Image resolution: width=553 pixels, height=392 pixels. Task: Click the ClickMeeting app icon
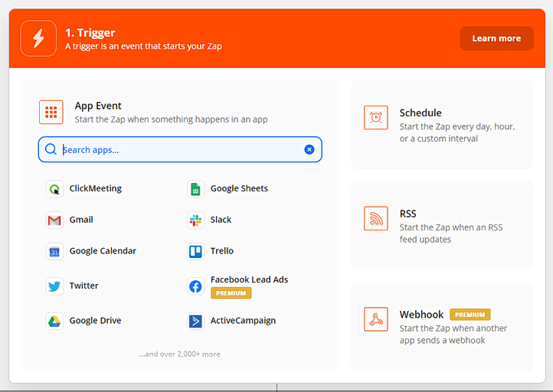[x=54, y=189]
